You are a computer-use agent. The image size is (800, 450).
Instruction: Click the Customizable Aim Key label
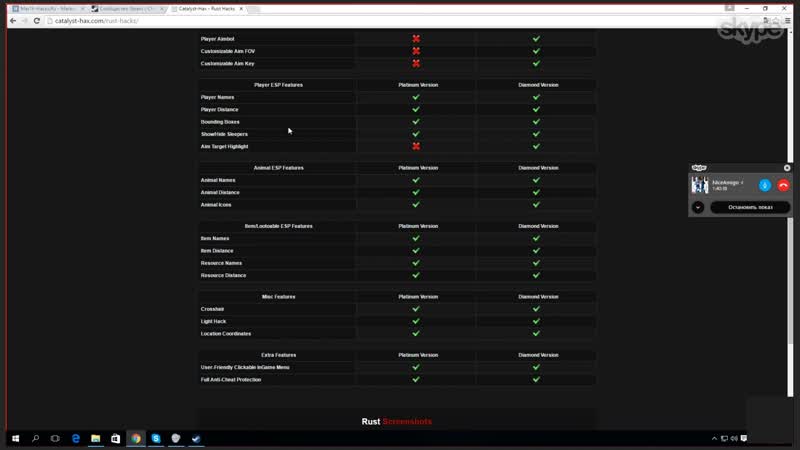[x=227, y=64]
